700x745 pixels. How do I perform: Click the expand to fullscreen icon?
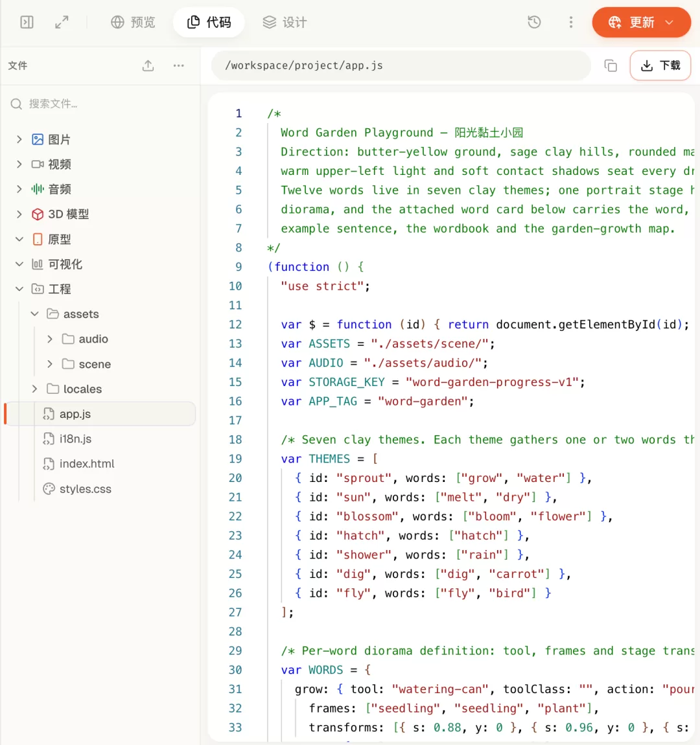[x=62, y=22]
